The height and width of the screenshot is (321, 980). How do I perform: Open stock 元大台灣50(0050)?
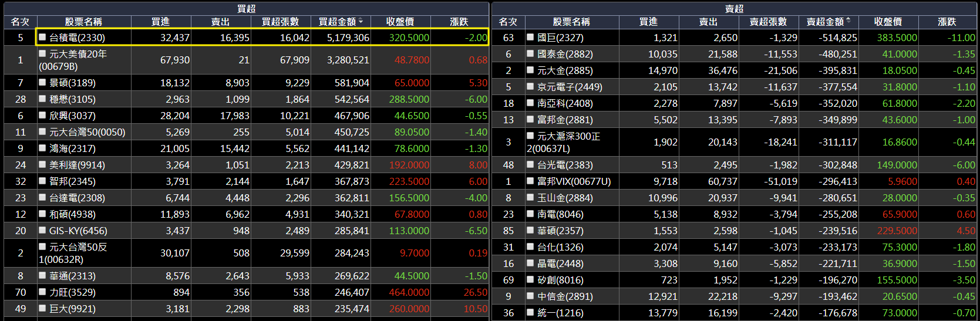coord(87,133)
